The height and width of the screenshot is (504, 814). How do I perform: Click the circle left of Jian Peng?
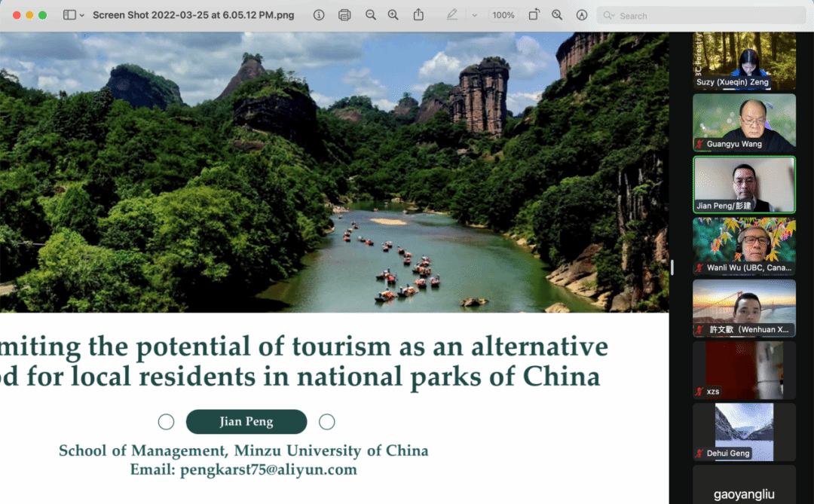[167, 422]
